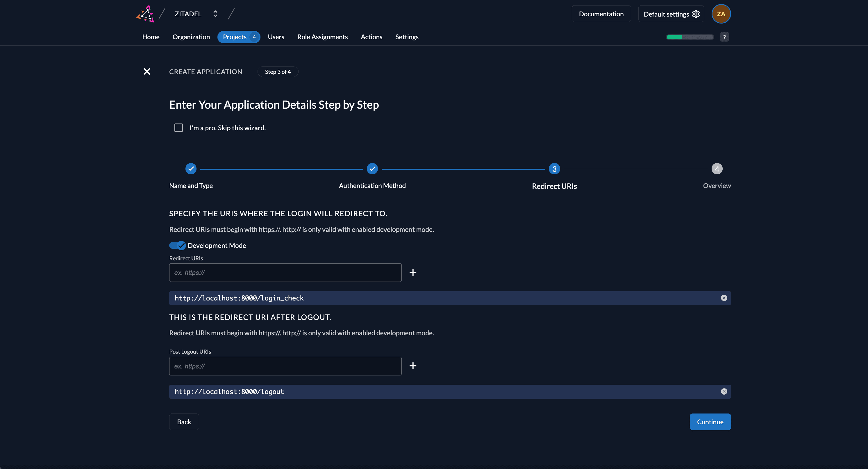Image resolution: width=868 pixels, height=469 pixels.
Task: Check the I'm a pro skip wizard box
Action: point(178,127)
